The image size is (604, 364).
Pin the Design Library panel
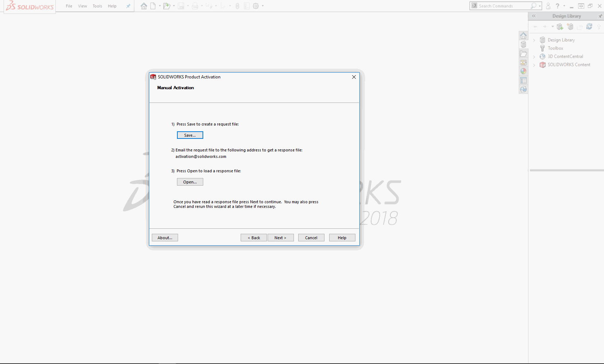click(x=600, y=16)
